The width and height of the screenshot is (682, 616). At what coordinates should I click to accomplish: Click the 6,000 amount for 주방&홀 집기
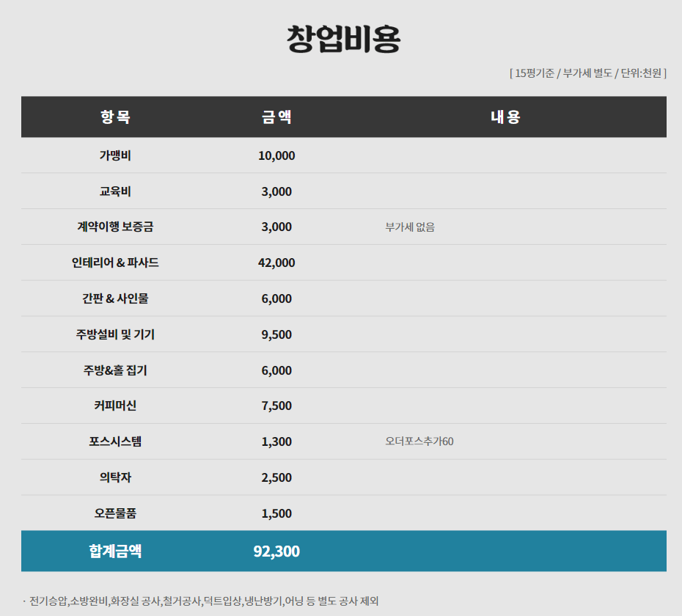coord(276,370)
